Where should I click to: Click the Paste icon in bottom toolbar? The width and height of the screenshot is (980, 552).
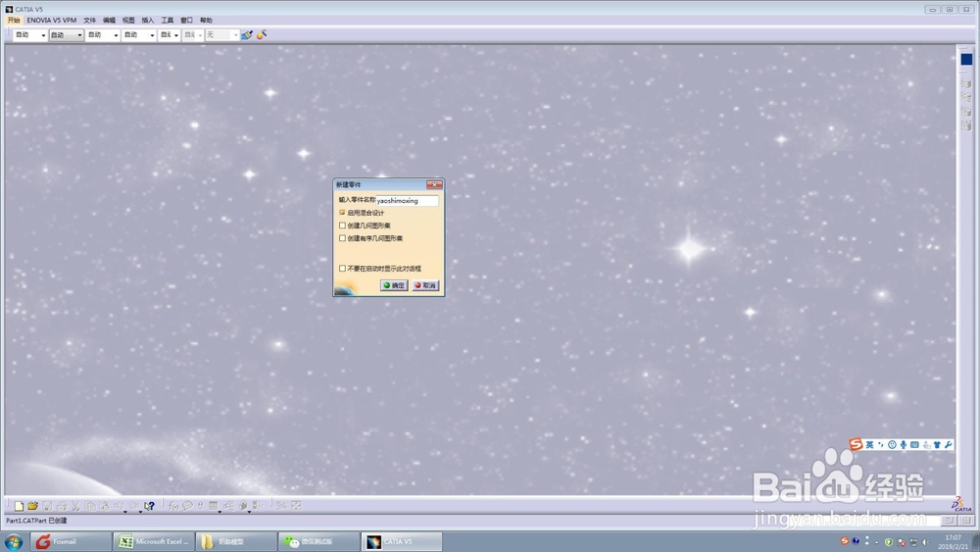(105, 506)
